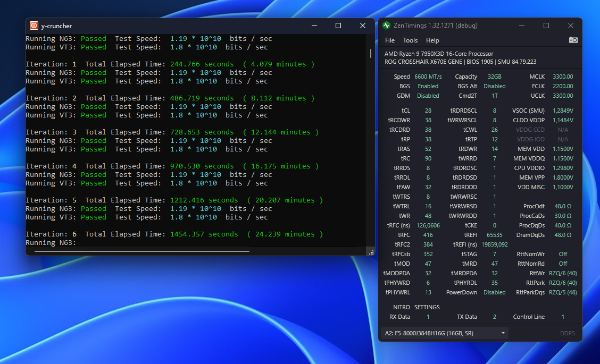Screen dimensions: 600x364
Task: Click the last Running N63 line without result
Action: (51, 243)
